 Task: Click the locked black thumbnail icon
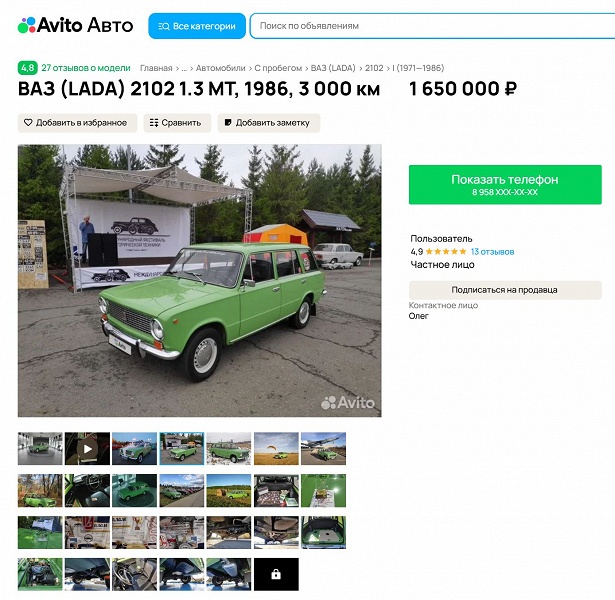[x=276, y=574]
